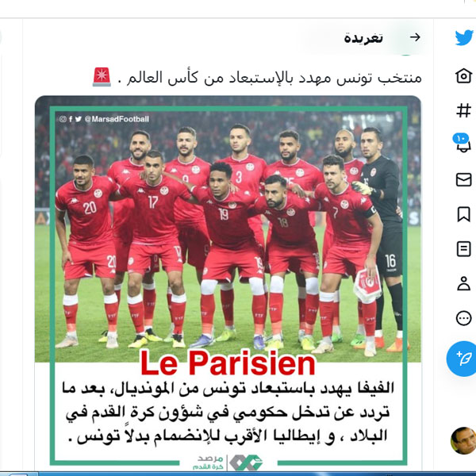The image size is (476, 476).
Task: Click the account avatar at sidebar bottom
Action: point(463,440)
